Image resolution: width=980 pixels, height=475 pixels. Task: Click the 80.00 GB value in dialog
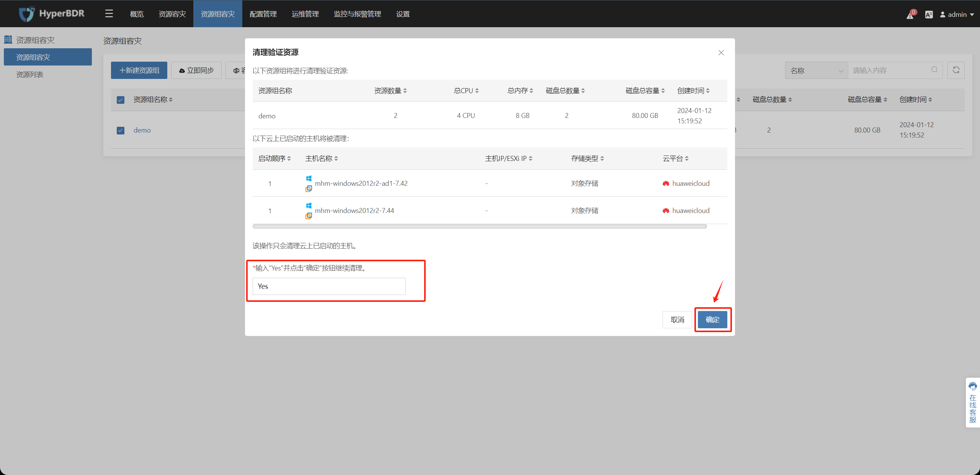click(645, 115)
